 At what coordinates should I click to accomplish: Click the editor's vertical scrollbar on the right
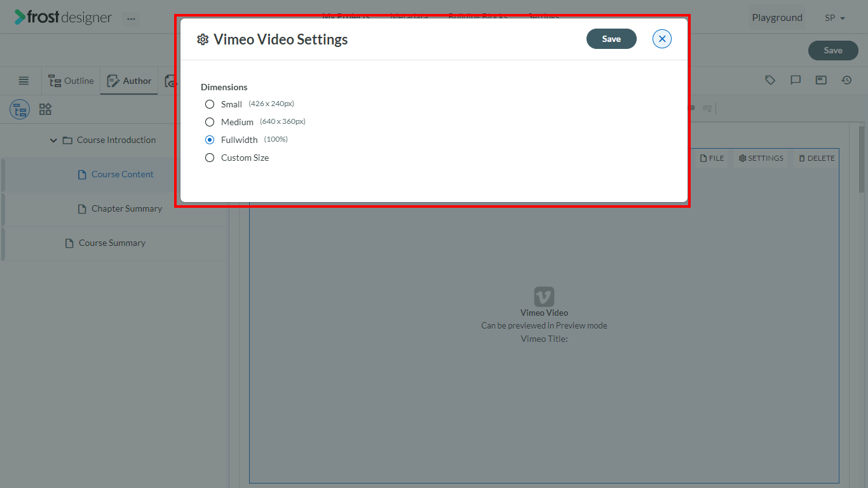862,159
